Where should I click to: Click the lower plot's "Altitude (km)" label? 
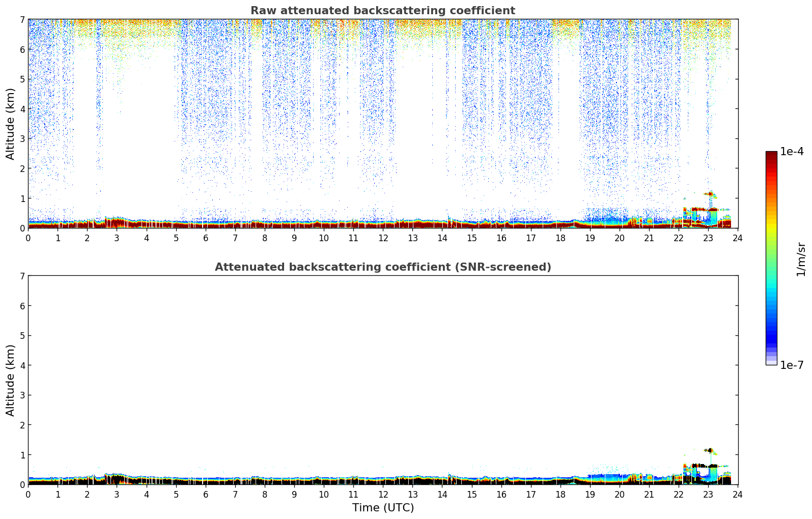click(x=11, y=380)
